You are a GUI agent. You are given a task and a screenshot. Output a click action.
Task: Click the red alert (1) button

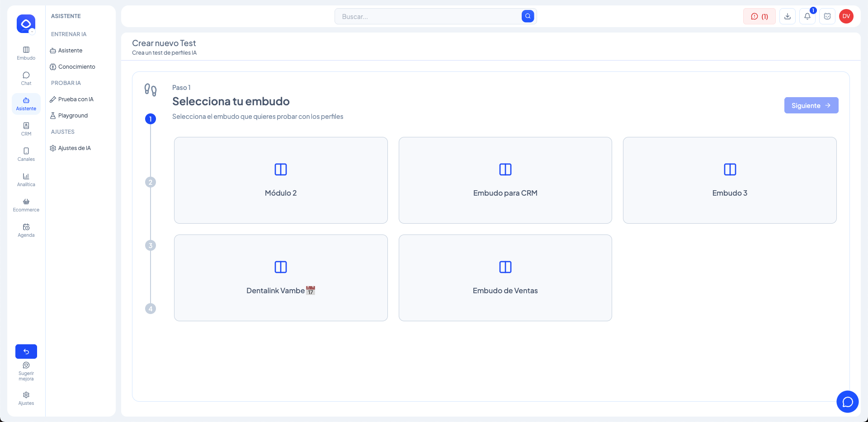[759, 16]
